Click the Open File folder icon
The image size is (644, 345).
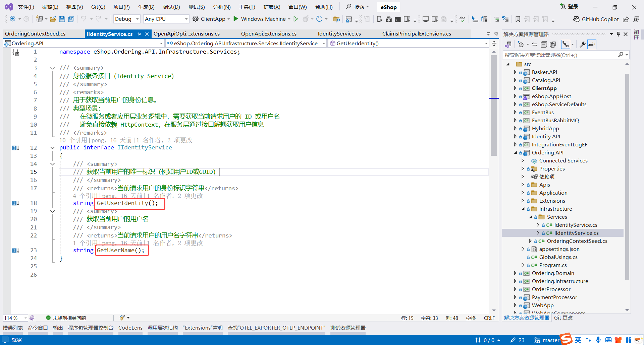tap(53, 19)
